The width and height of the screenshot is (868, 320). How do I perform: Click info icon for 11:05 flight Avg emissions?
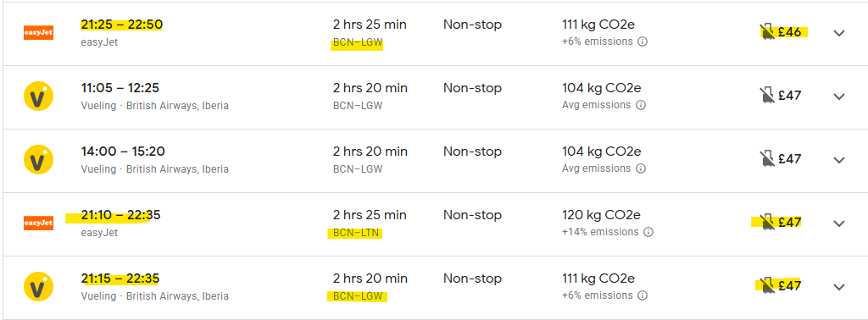[x=641, y=105]
